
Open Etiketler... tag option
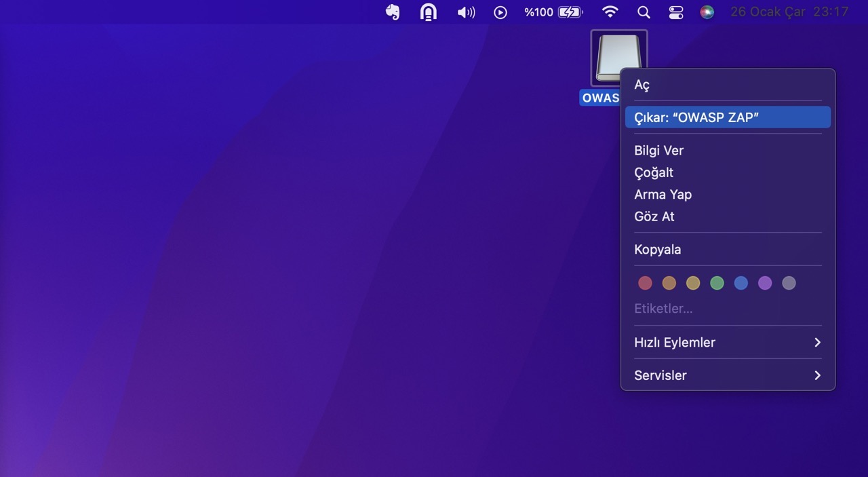tap(728, 308)
